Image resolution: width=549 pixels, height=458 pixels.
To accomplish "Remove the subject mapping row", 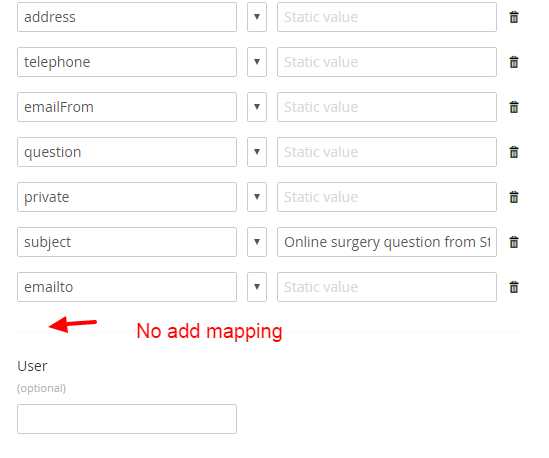I will coord(514,242).
